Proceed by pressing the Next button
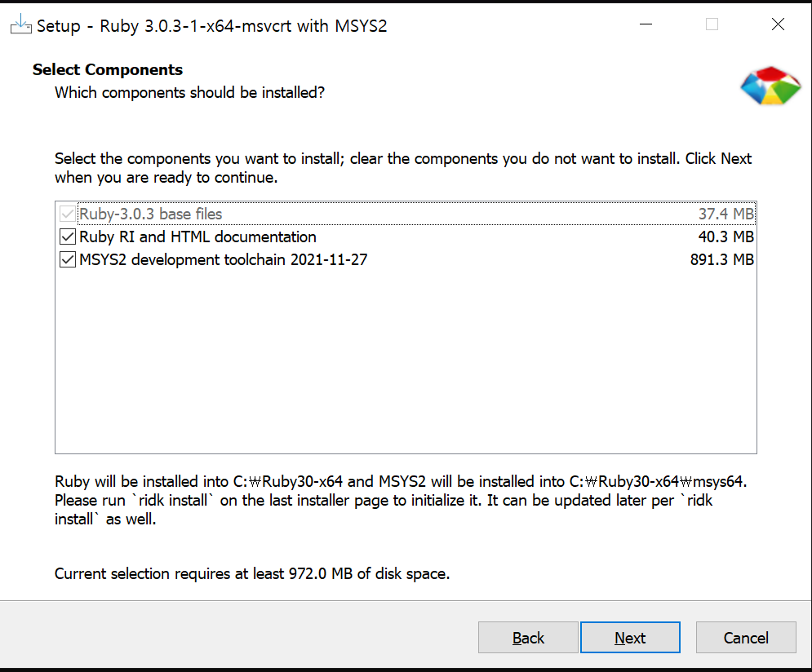The height and width of the screenshot is (672, 812). coord(630,638)
